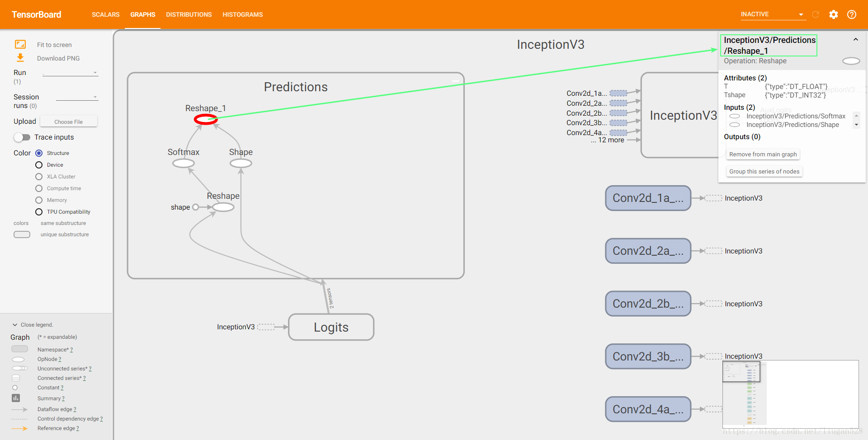This screenshot has height=440, width=868.
Task: Select the Conv2d_2b namespace node
Action: tap(648, 304)
